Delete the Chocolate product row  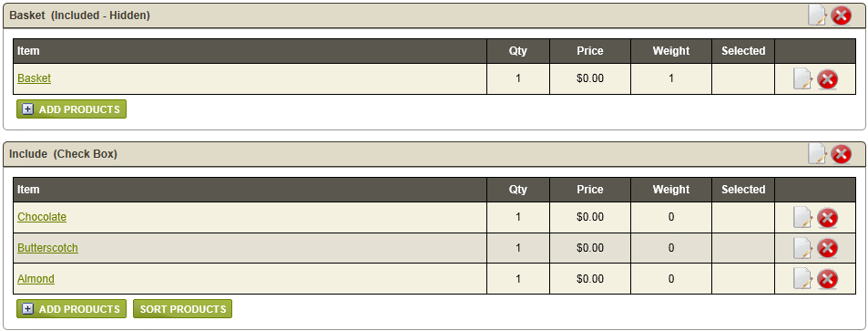click(x=827, y=218)
